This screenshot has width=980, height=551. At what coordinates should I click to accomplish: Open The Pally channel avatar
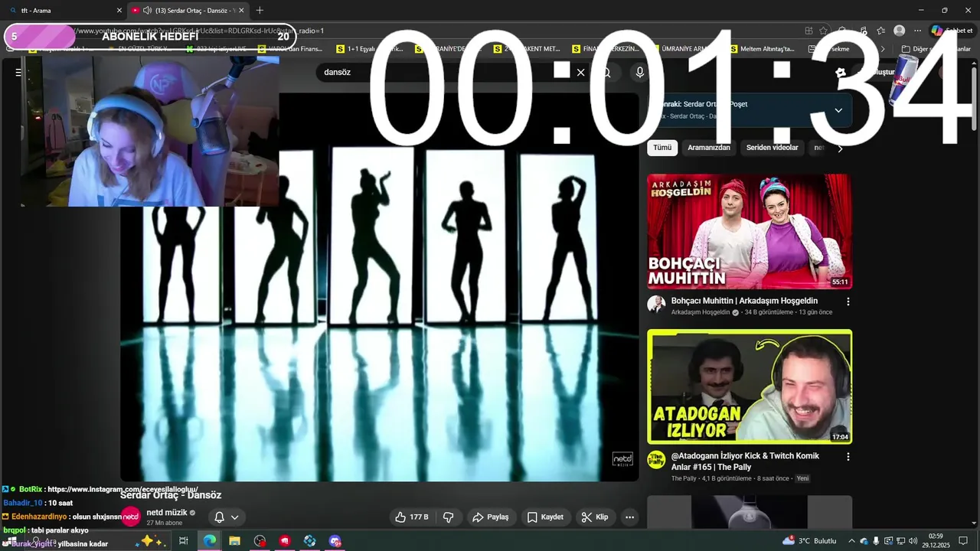[656, 459]
